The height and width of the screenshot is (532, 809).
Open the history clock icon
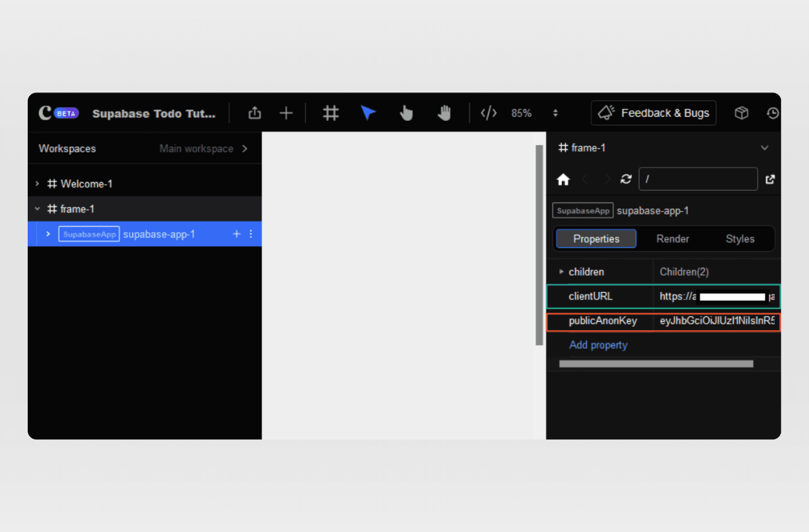pos(772,113)
